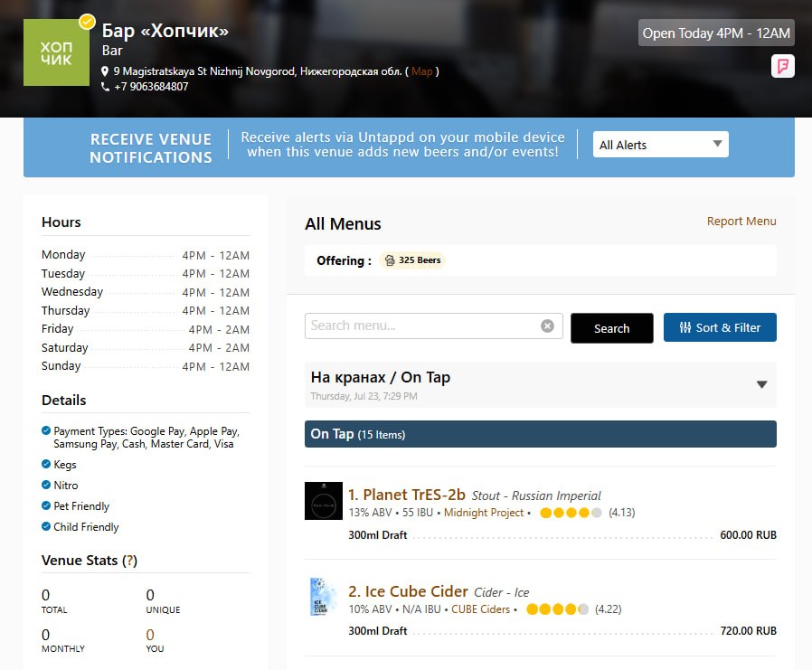Image resolution: width=812 pixels, height=670 pixels.
Task: Clear the search menu field
Action: [547, 326]
